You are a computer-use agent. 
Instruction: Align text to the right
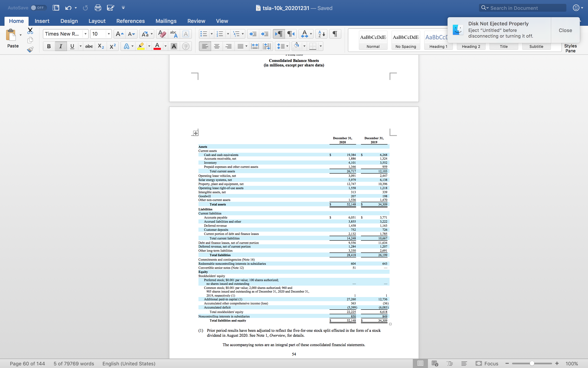coord(228,46)
